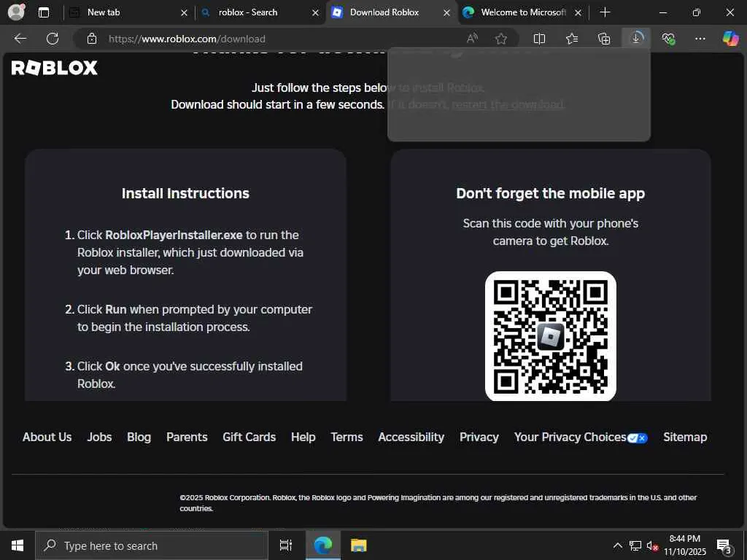Open the tab actions menu icon
This screenshot has height=560, width=747.
tap(43, 12)
